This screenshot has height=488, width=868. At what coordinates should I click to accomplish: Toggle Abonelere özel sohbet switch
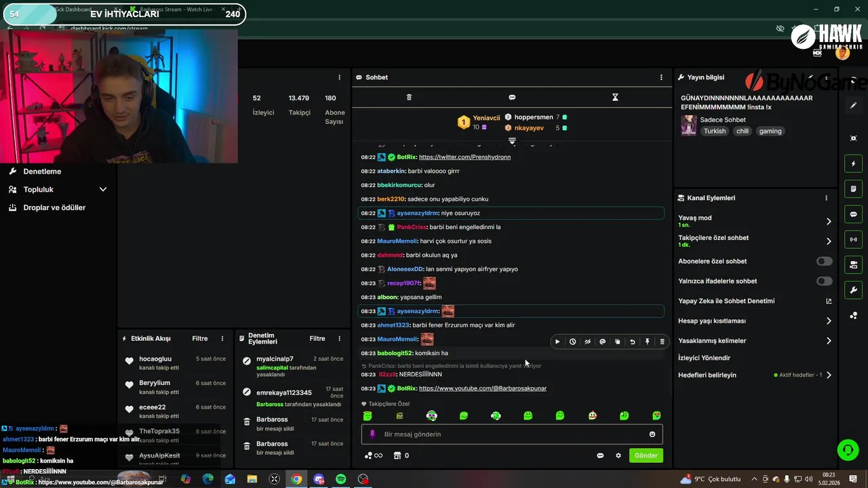(824, 262)
